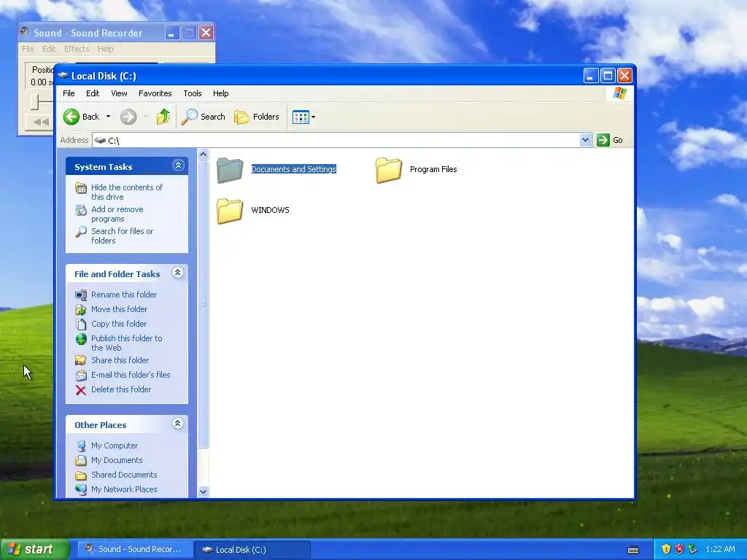Click Rename this folder link
This screenshot has width=747, height=560.
[x=124, y=295]
